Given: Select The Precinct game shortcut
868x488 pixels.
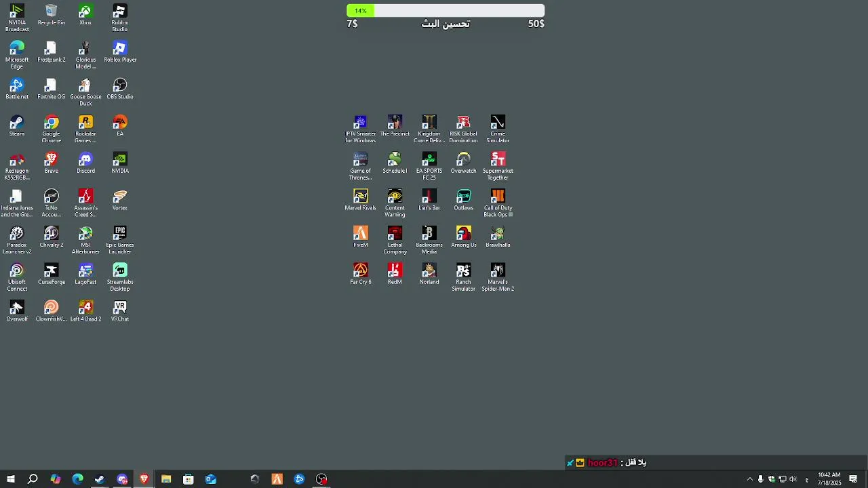Looking at the screenshot, I should 395,126.
